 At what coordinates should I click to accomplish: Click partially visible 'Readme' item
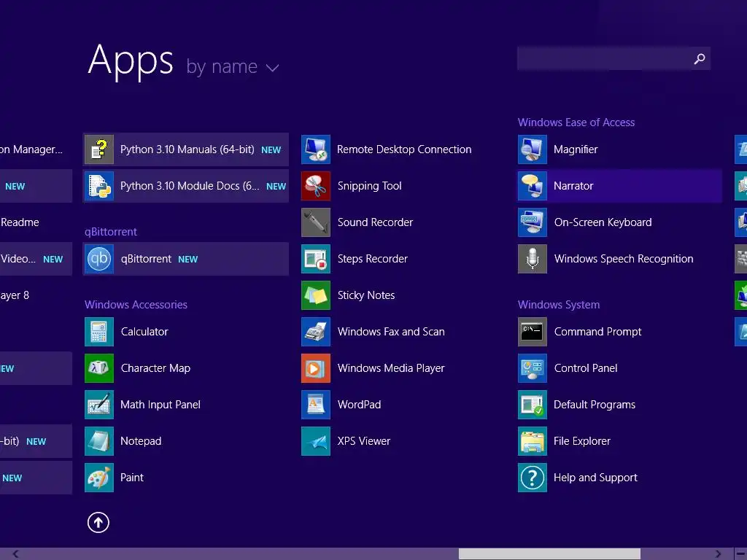20,222
